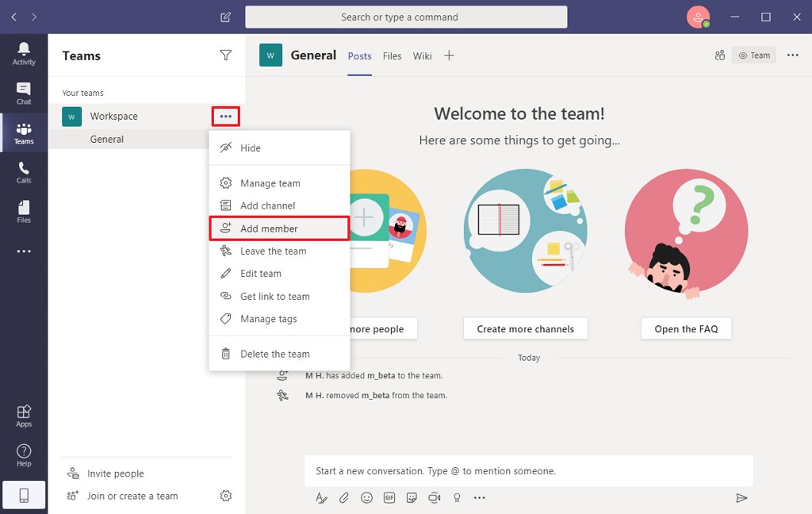Image resolution: width=812 pixels, height=514 pixels.
Task: Start a new chat with the compose icon
Action: click(x=224, y=16)
